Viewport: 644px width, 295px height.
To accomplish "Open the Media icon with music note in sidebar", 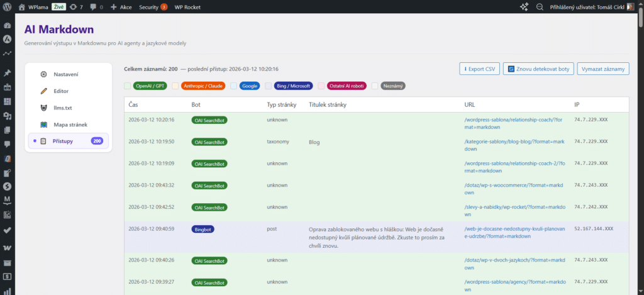I will pyautogui.click(x=7, y=116).
